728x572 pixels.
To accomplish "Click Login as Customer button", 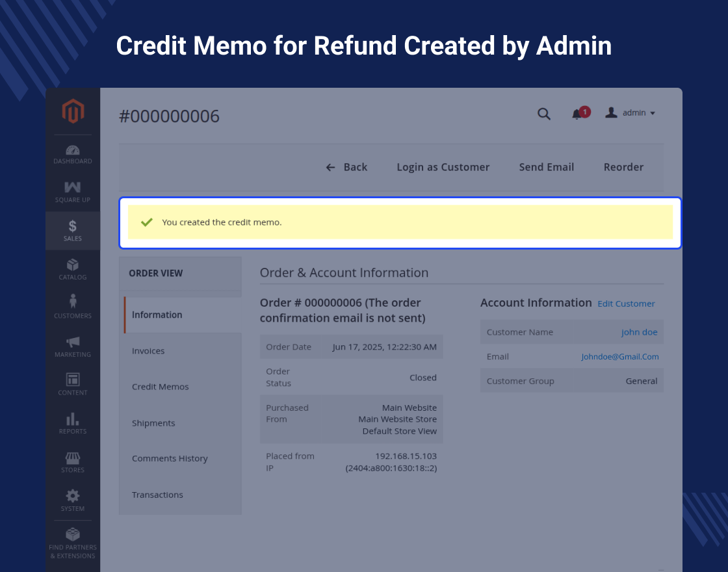I will [443, 167].
